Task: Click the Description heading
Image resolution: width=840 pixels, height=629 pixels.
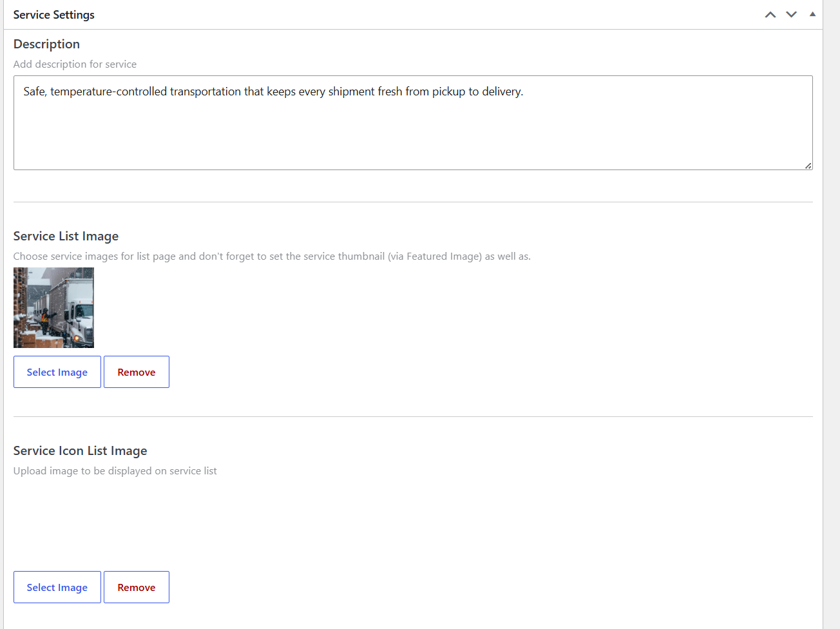Action: coord(46,44)
